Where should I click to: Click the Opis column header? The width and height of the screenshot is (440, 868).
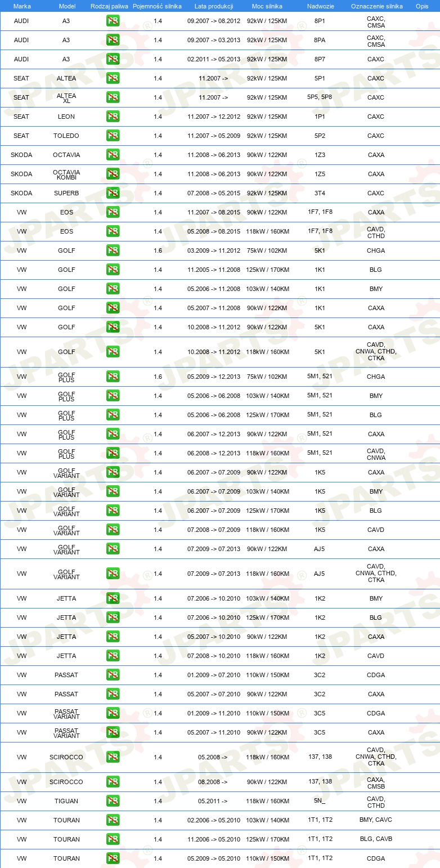pos(421,6)
